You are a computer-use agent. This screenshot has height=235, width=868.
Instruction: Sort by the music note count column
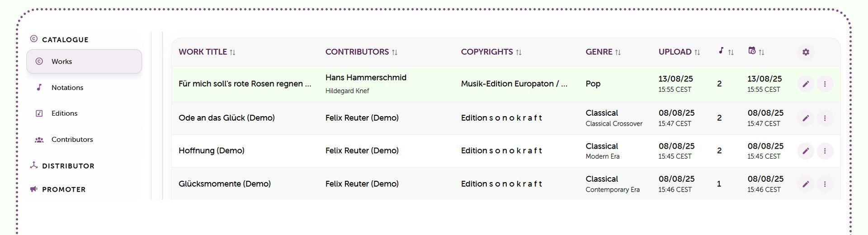[726, 52]
